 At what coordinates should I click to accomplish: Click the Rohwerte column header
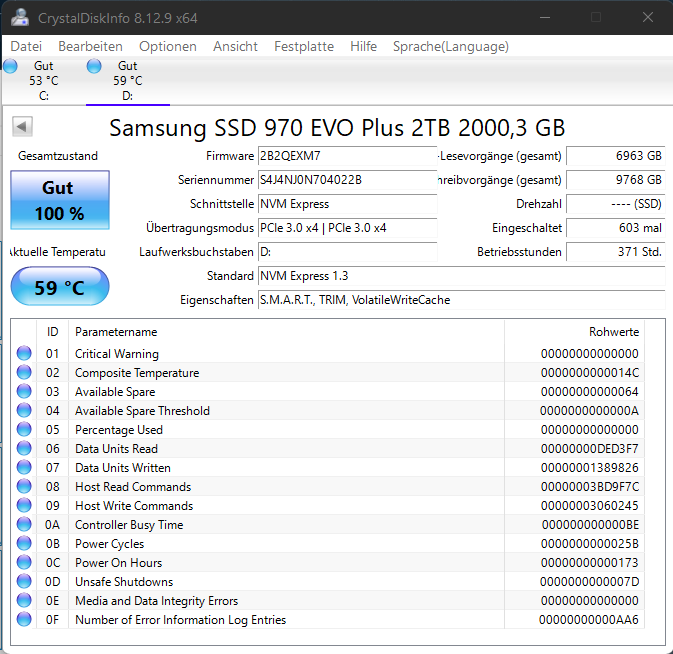click(574, 332)
